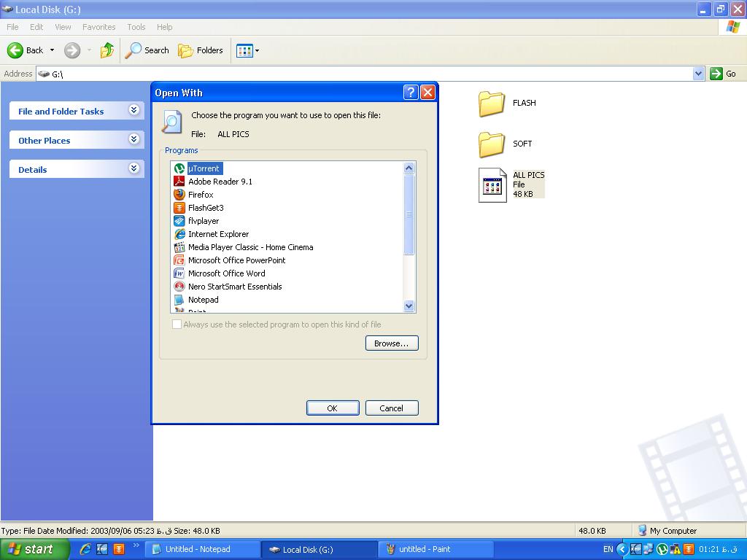This screenshot has width=747, height=560.
Task: Select Microsoft Office Word icon
Action: tap(179, 273)
